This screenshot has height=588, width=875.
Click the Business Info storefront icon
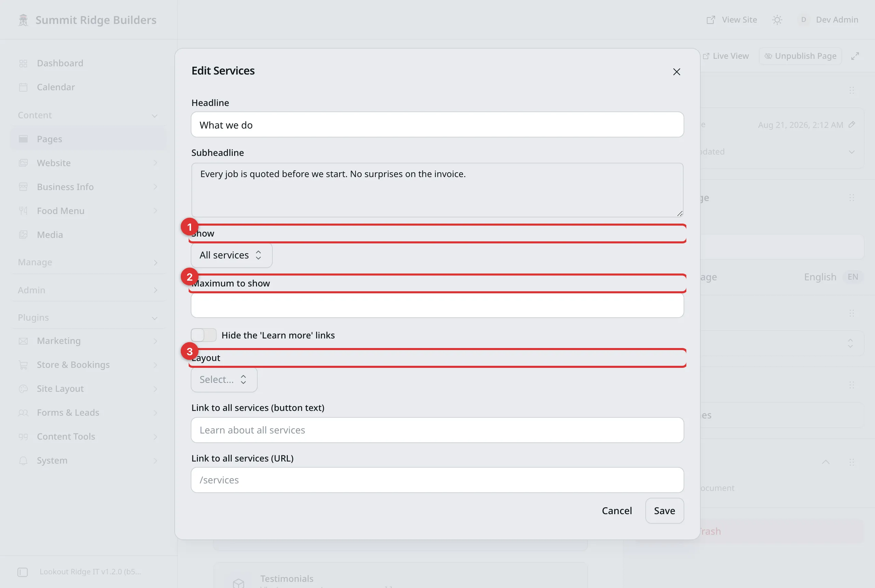click(23, 187)
